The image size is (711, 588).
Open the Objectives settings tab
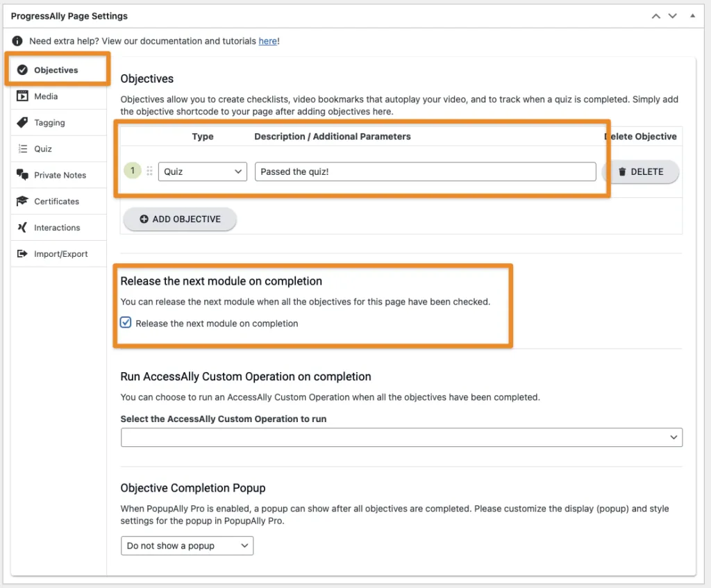coord(58,70)
